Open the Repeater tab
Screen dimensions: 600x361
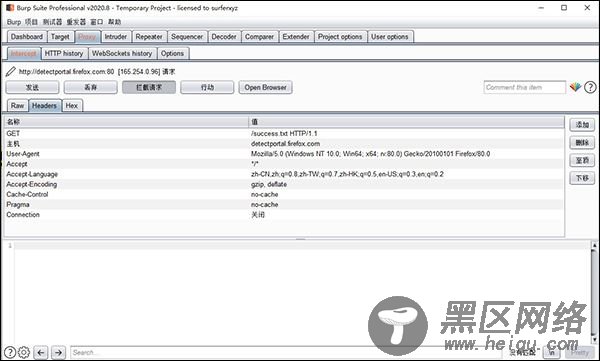point(149,37)
